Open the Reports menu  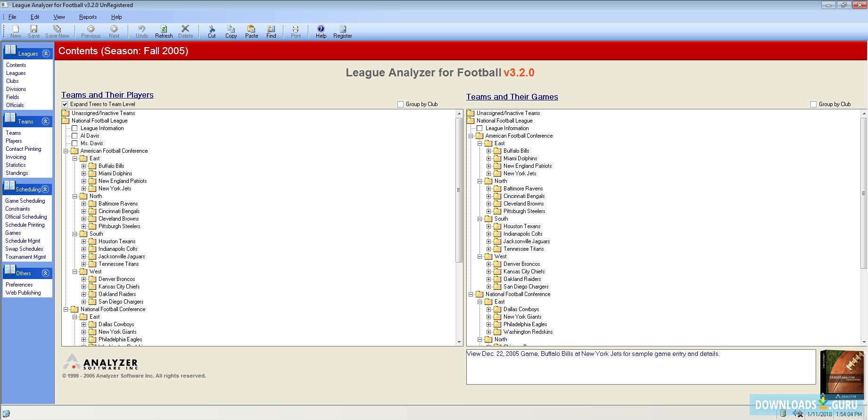[88, 17]
